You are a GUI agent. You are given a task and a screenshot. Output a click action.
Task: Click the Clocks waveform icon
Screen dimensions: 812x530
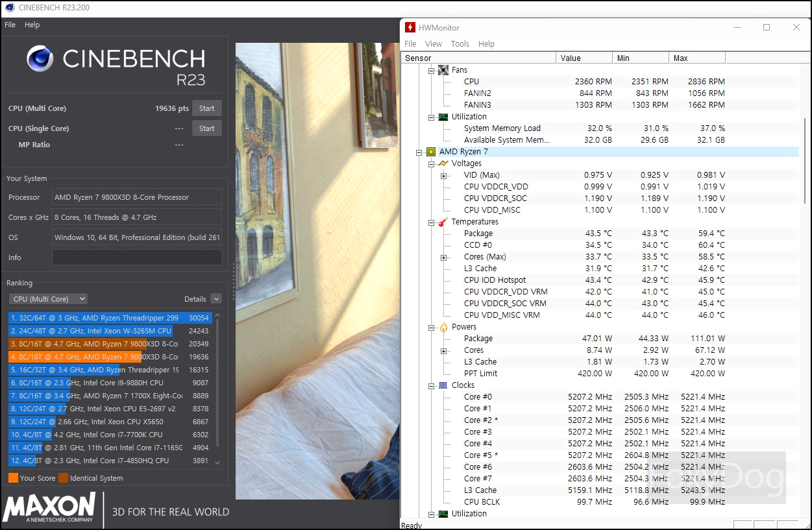click(443, 385)
